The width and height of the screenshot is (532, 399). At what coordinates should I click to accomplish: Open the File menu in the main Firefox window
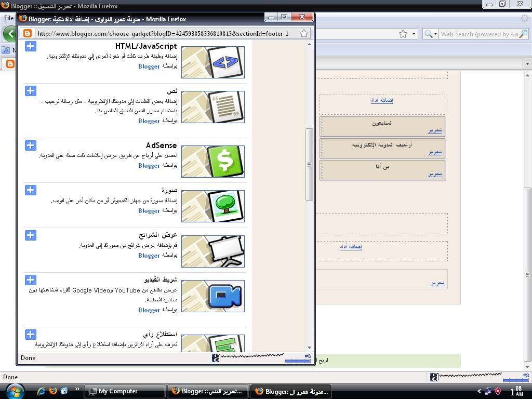[8, 18]
